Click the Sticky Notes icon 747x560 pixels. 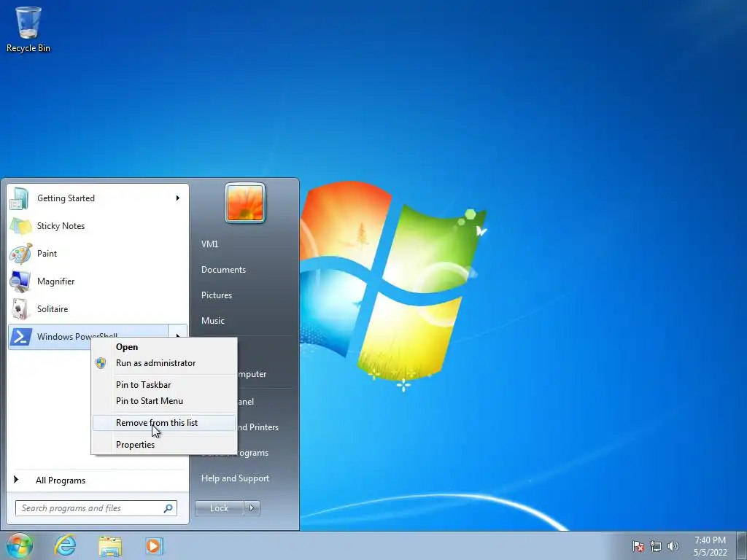click(x=20, y=226)
